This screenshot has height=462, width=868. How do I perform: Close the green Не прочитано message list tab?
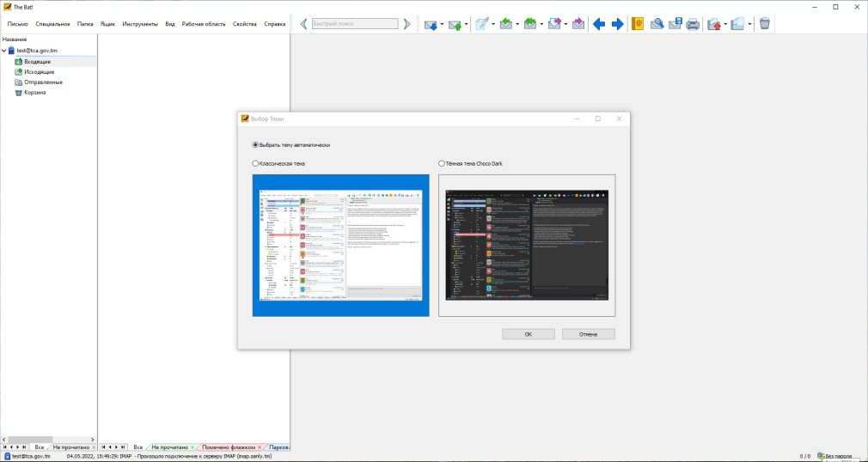[193, 447]
